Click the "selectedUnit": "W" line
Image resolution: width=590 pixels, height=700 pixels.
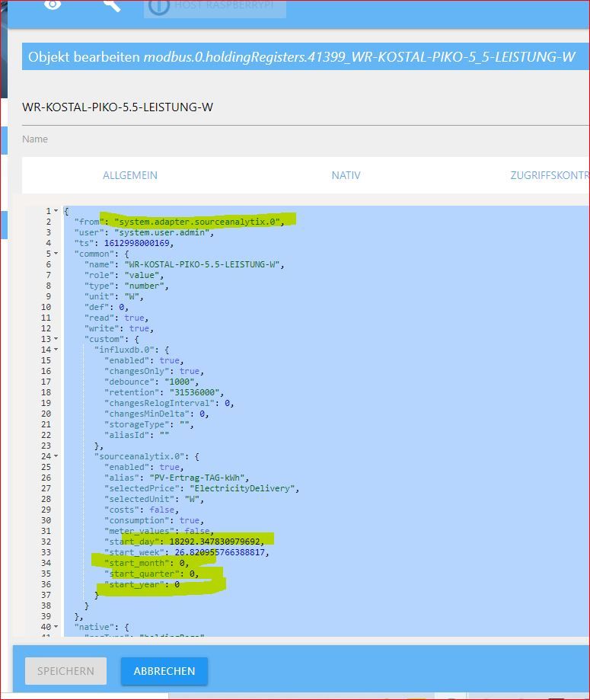[154, 499]
